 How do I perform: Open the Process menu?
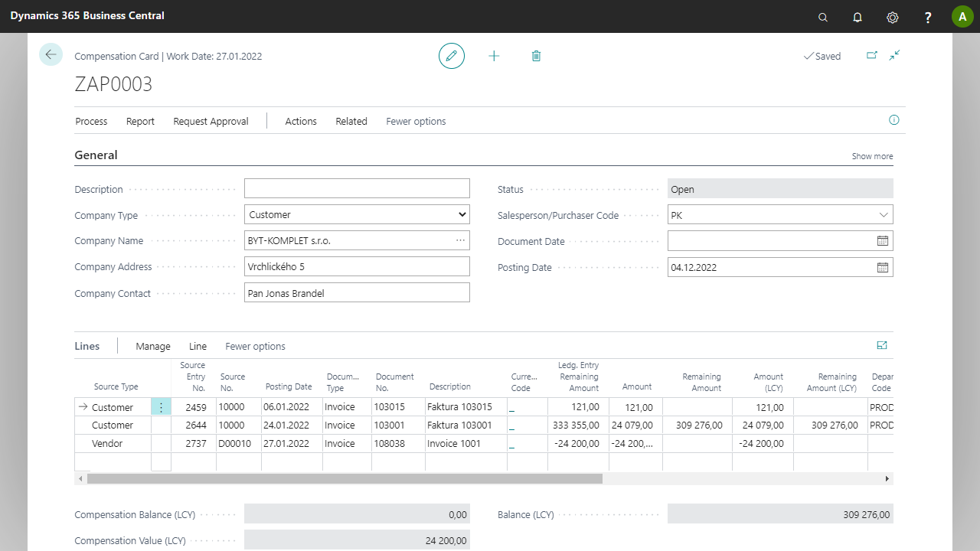click(91, 121)
